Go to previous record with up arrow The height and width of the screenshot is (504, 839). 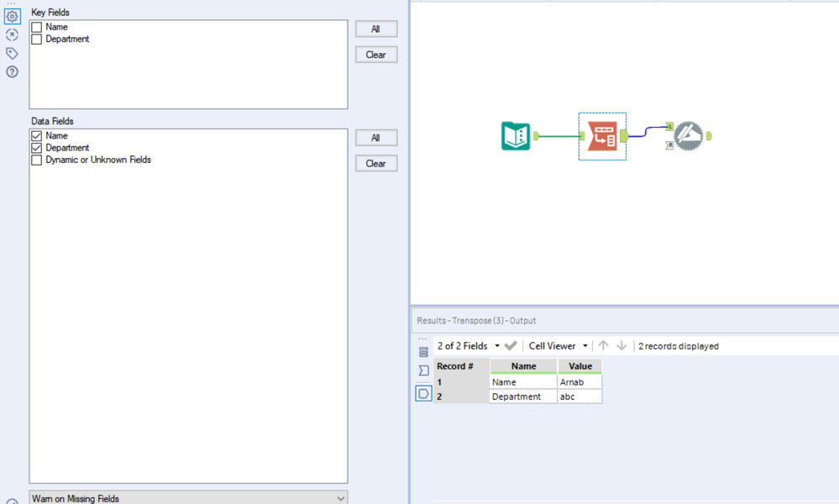603,345
